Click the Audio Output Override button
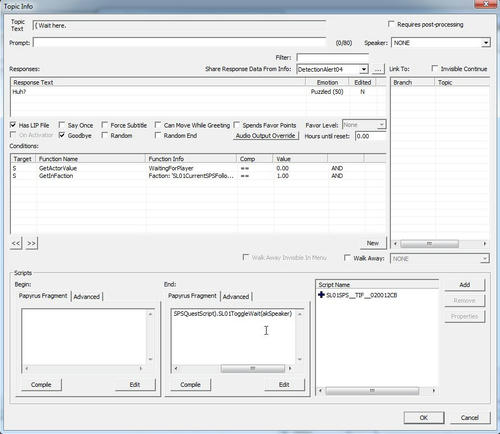The width and height of the screenshot is (500, 434). tap(266, 136)
